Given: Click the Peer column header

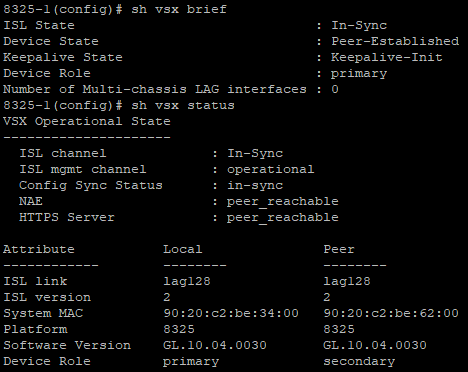Looking at the screenshot, I should click(x=339, y=249).
